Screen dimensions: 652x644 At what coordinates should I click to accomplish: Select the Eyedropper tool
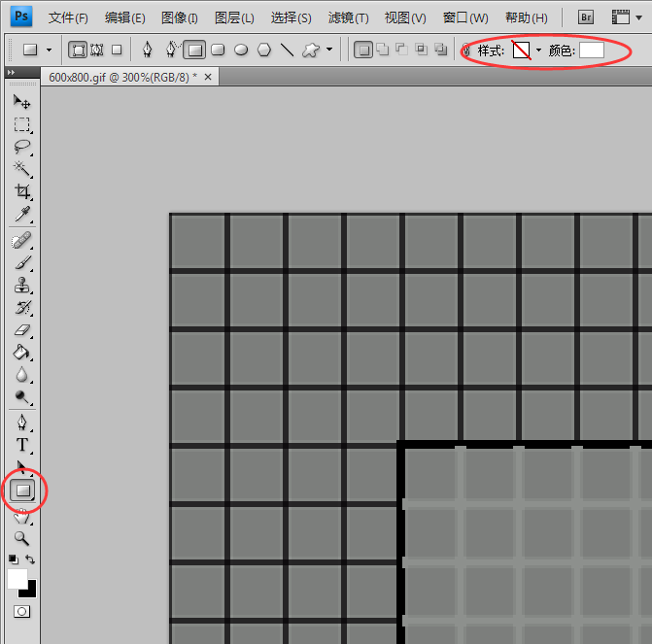pos(21,214)
